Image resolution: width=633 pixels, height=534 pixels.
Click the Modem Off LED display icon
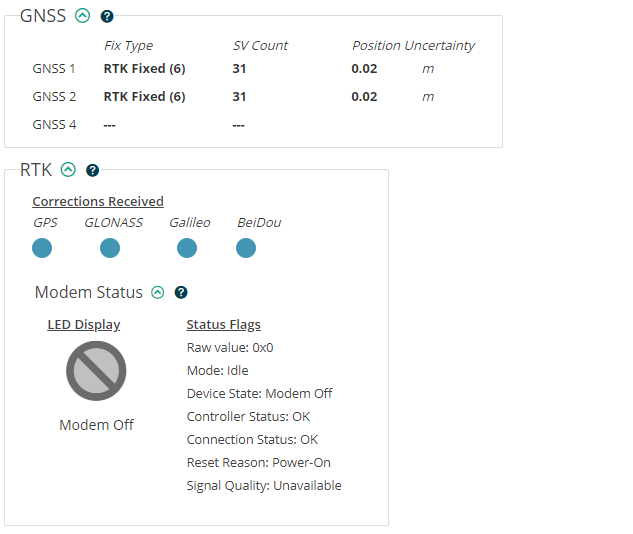[x=96, y=371]
